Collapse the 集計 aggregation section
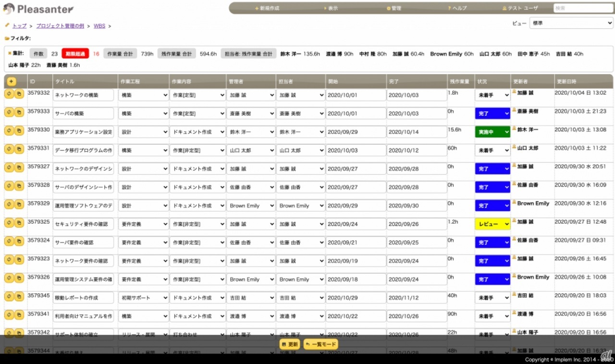615x364 pixels. (10, 53)
